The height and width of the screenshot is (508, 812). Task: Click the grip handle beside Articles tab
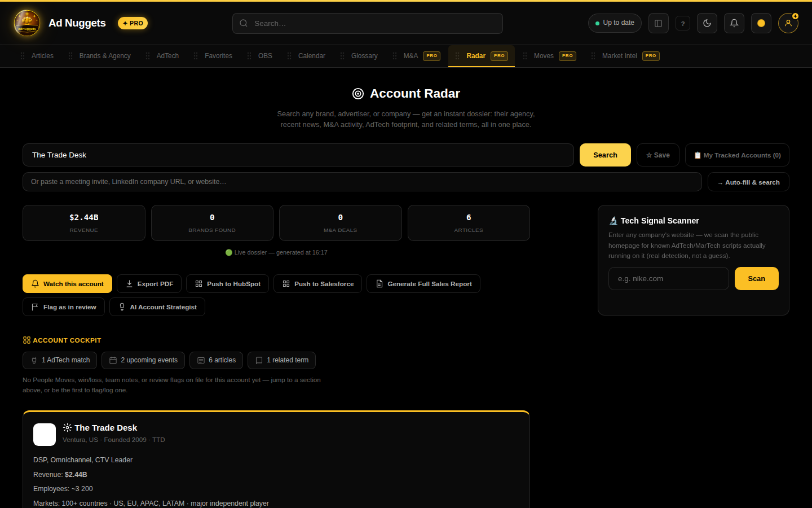coord(23,56)
